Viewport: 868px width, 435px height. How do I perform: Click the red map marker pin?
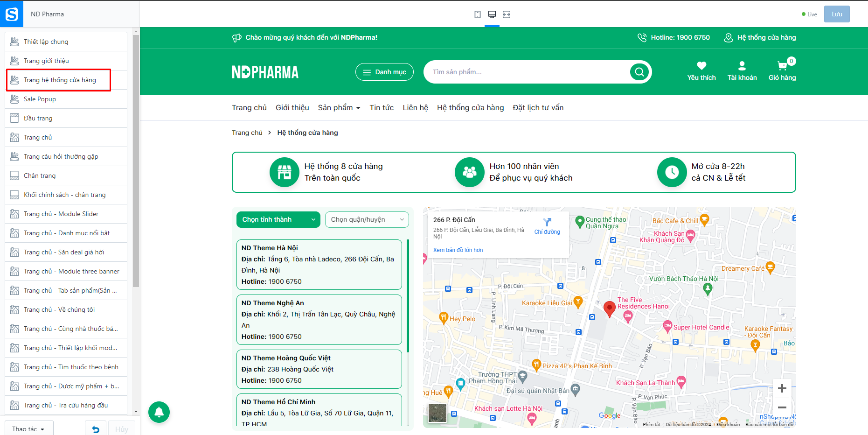coord(609,309)
